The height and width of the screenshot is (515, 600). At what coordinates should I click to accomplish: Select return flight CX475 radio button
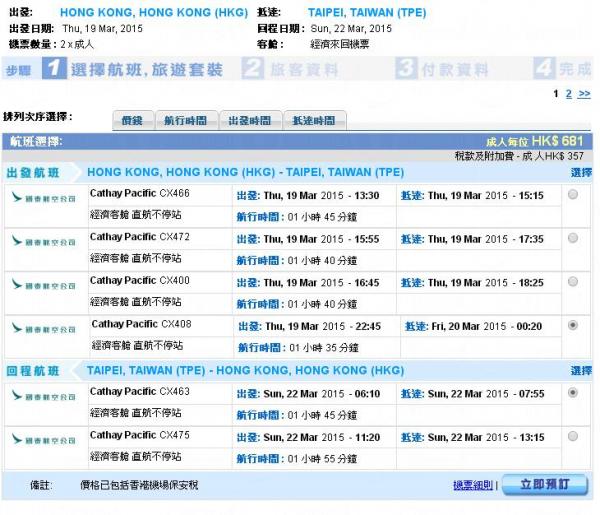572,436
